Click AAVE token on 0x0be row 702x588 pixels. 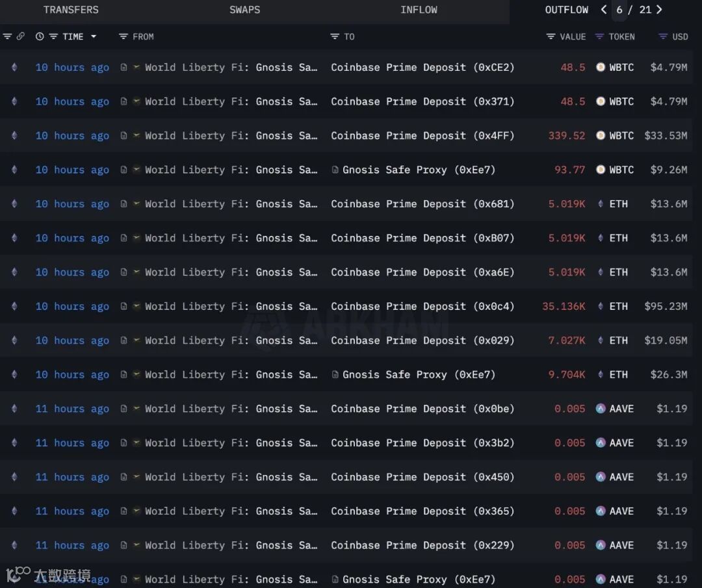tap(615, 409)
